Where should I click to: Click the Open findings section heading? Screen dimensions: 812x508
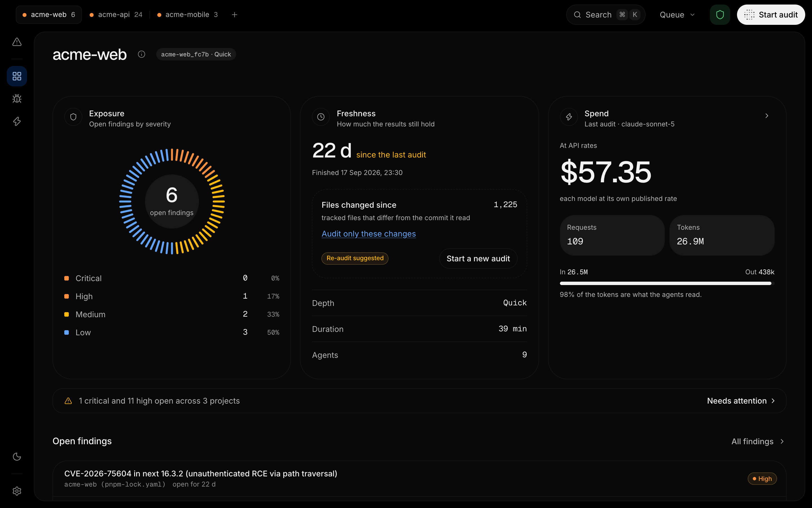tap(82, 441)
